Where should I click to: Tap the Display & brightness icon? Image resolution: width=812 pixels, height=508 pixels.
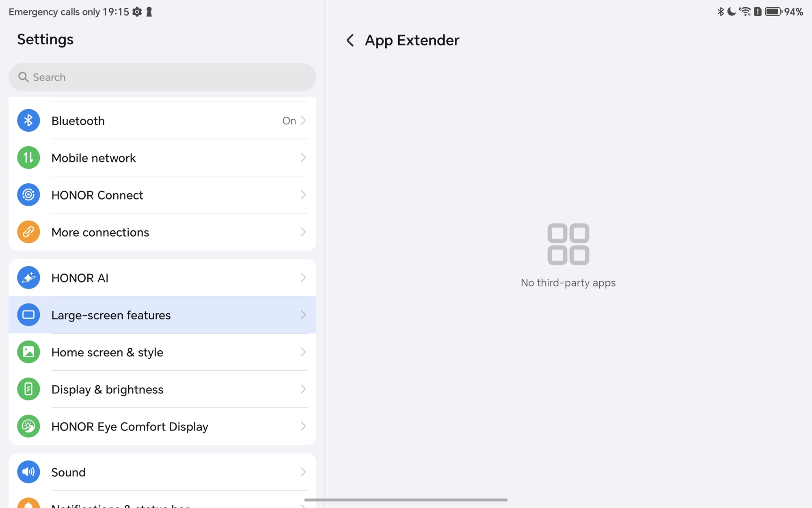28,389
